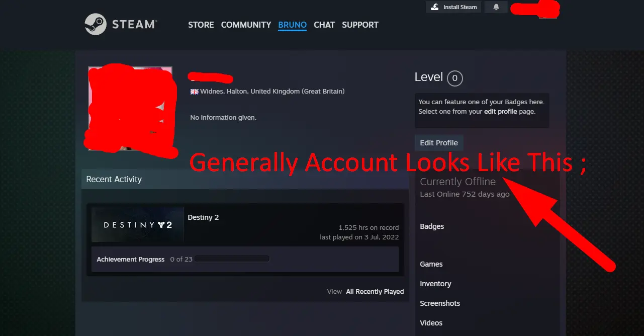Open the SUPPORT page
Image resolution: width=644 pixels, height=336 pixels.
pyautogui.click(x=360, y=25)
